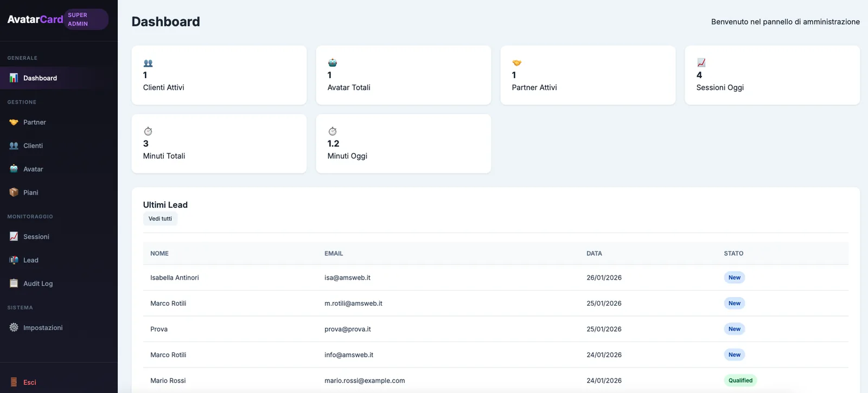Click the Audit Log clipboard icon
Viewport: 868px width, 393px height.
(x=14, y=284)
